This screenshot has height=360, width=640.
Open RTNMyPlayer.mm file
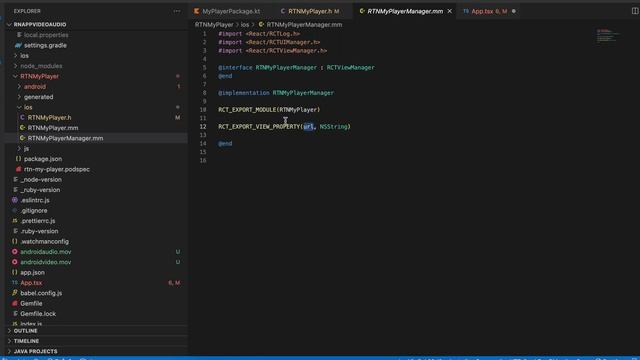point(53,128)
